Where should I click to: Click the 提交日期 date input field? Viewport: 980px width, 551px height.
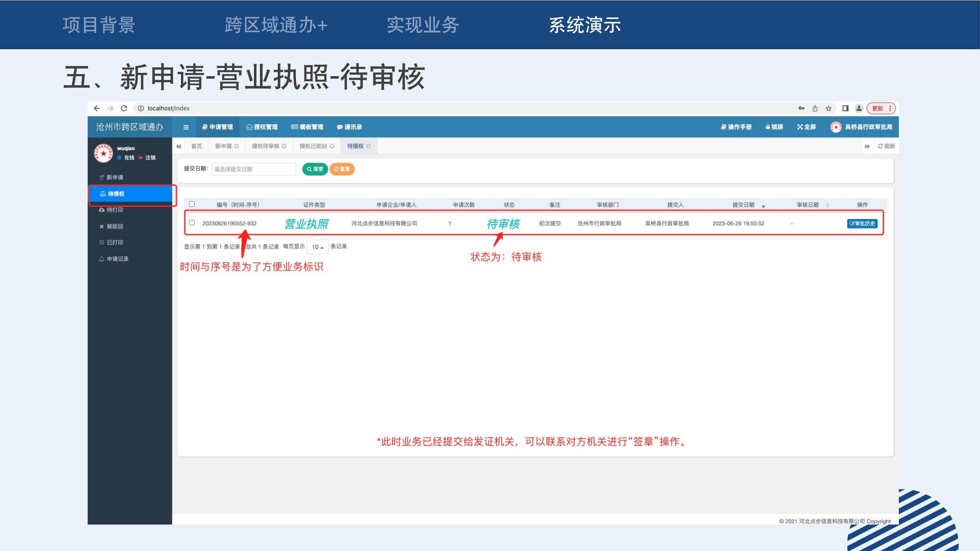253,169
